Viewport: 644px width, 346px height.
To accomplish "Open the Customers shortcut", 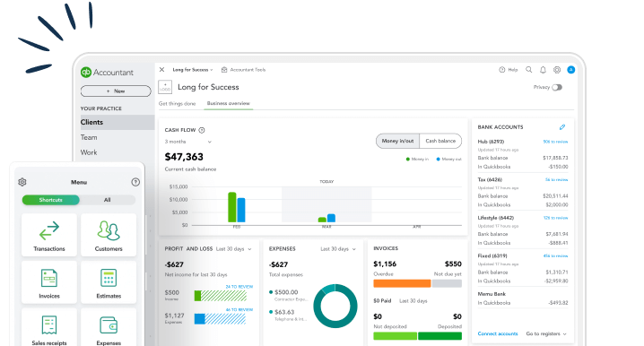I will [x=109, y=235].
